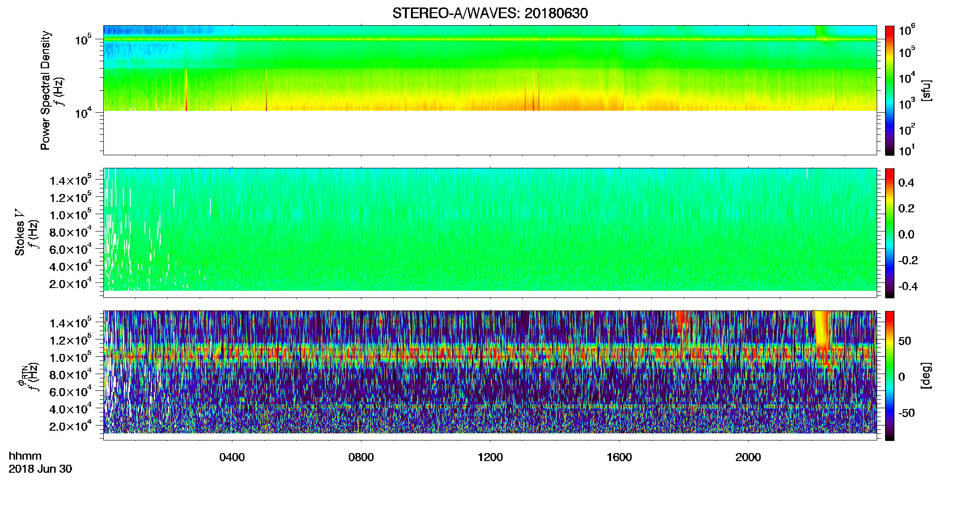This screenshot has width=980, height=505.
Task: Select the hhmm axis label
Action: [x=25, y=456]
